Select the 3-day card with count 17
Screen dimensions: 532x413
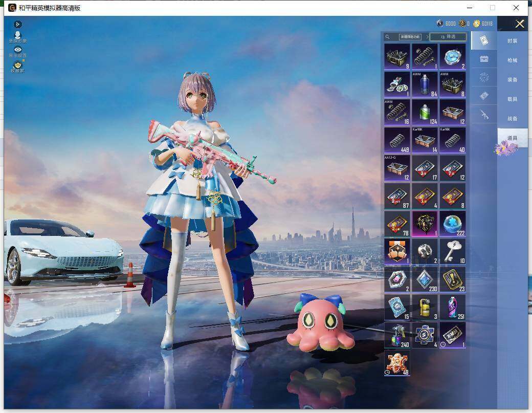pyautogui.click(x=425, y=168)
